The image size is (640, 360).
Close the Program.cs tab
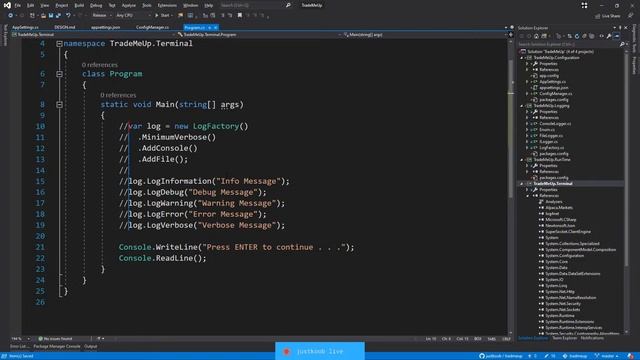216,27
